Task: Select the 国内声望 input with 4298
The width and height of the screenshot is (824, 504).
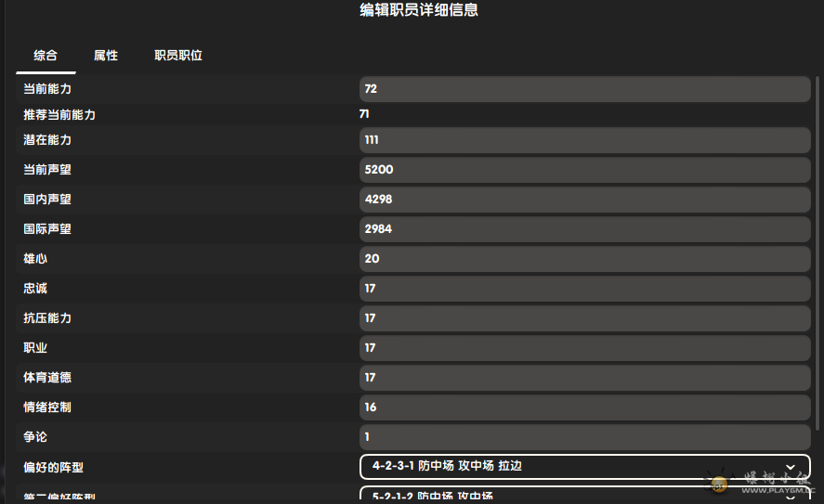Action: click(x=585, y=200)
